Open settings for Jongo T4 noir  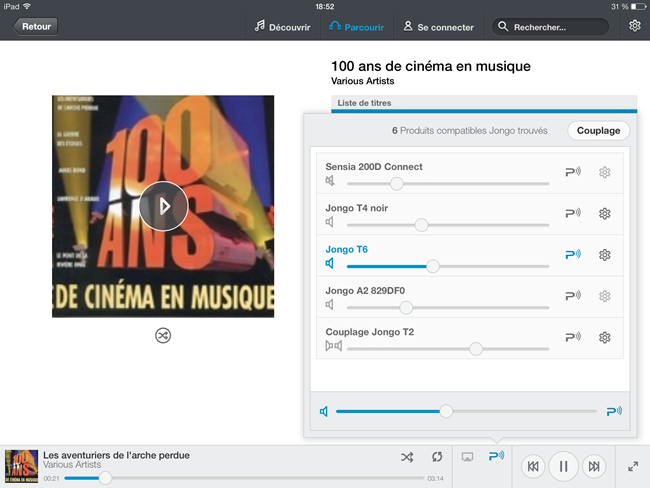604,213
